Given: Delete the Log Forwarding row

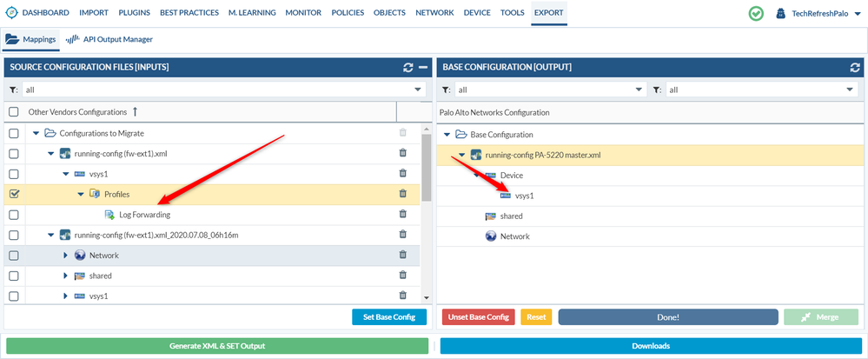Looking at the screenshot, I should click(403, 214).
